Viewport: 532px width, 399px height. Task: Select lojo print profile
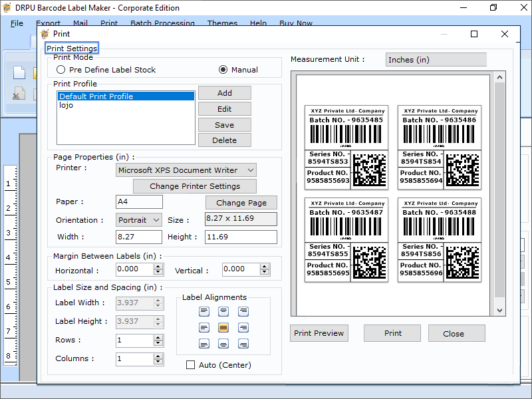(126, 105)
